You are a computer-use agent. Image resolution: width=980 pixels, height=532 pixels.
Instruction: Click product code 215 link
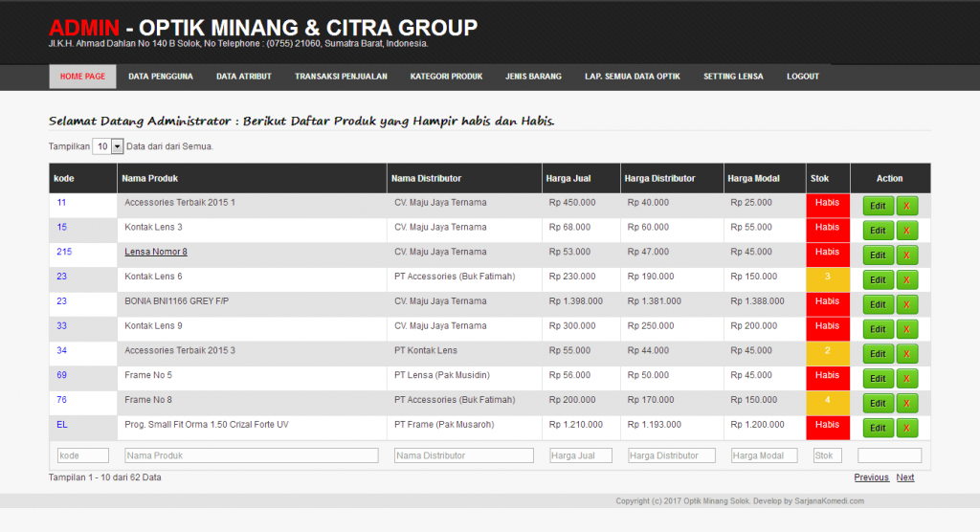[x=64, y=252]
